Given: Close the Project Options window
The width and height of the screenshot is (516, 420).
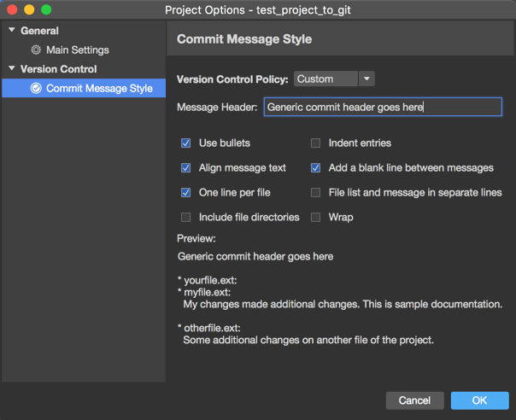Looking at the screenshot, I should 12,9.
